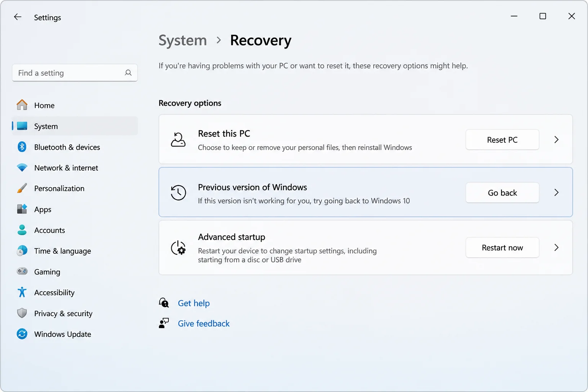Viewport: 588px width, 392px height.
Task: Click the Previous version of Windows title
Action: pyautogui.click(x=252, y=187)
